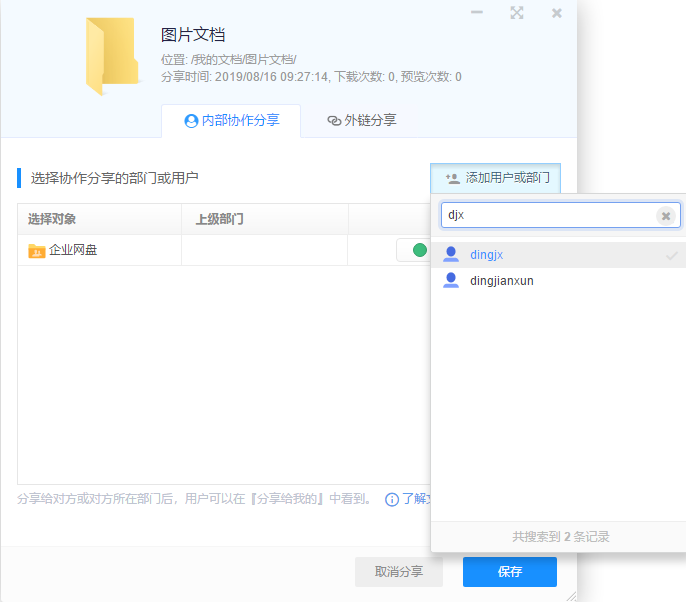
Task: Click the checkmark beside dingjx
Action: point(672,256)
